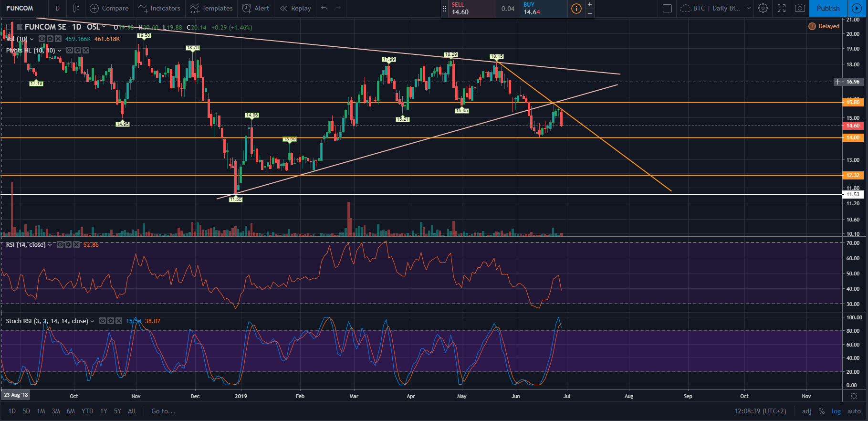Open RSI indicator settings gear
This screenshot has height=421, width=868.
click(x=68, y=244)
